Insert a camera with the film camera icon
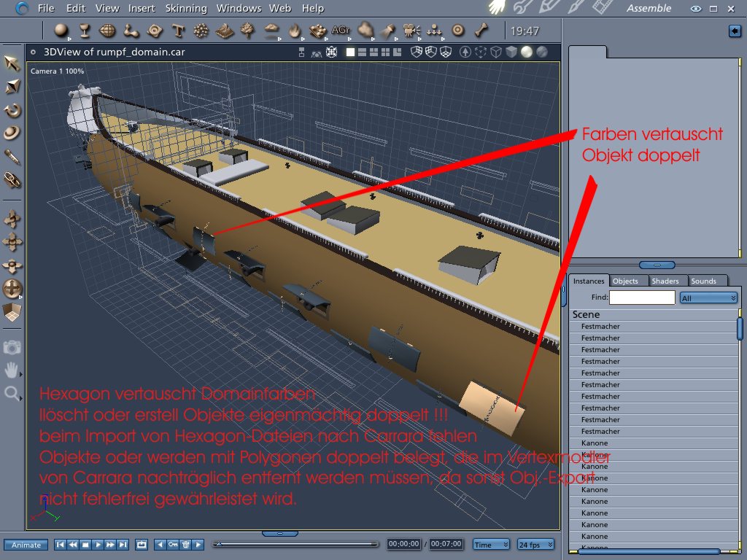The width and height of the screenshot is (747, 560). point(411,31)
